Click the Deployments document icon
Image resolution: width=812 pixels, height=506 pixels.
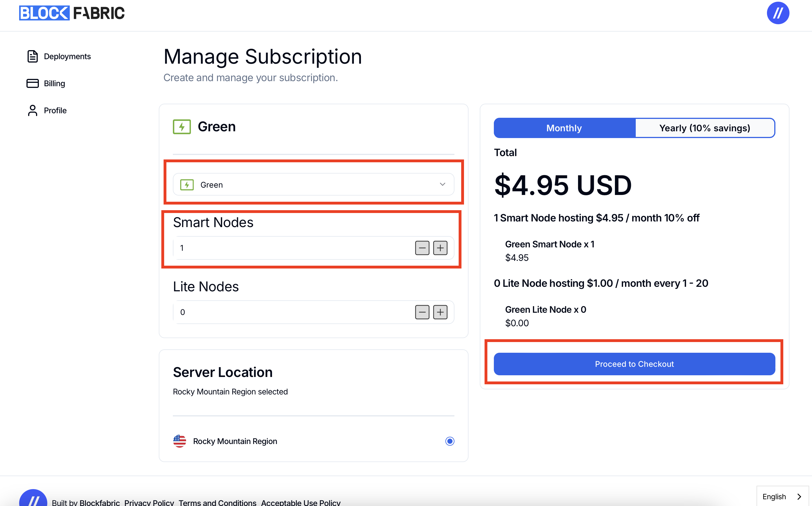(x=32, y=56)
